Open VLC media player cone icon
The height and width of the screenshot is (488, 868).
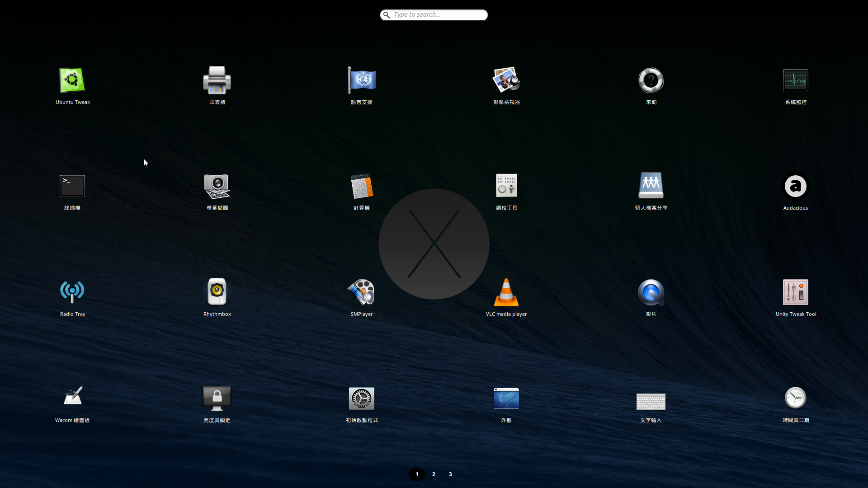(506, 292)
